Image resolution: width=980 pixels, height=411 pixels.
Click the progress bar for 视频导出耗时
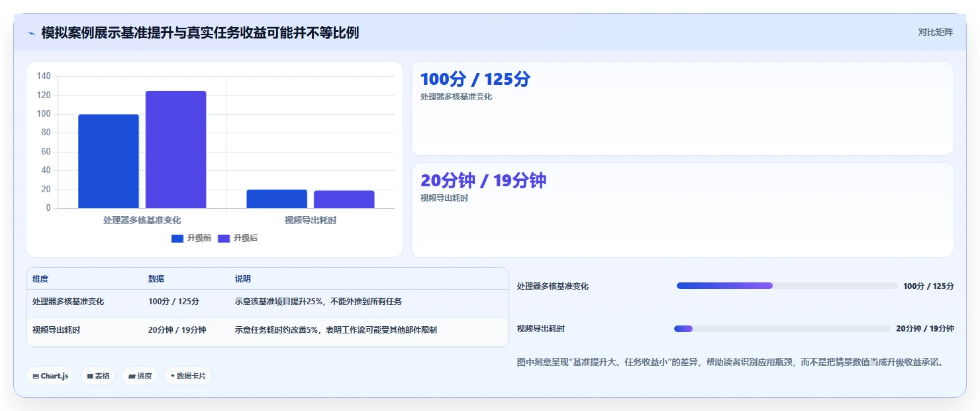pyautogui.click(x=782, y=329)
